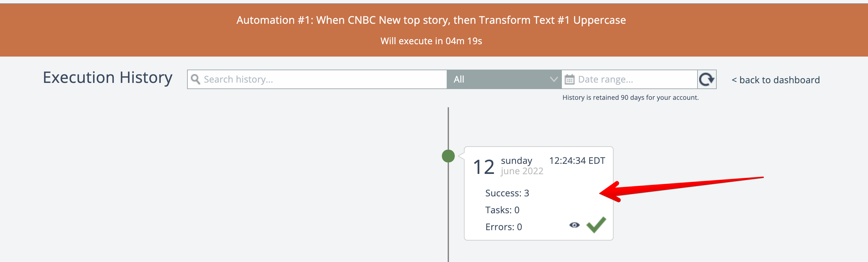Expand the filter using its chevron arrow

point(553,79)
